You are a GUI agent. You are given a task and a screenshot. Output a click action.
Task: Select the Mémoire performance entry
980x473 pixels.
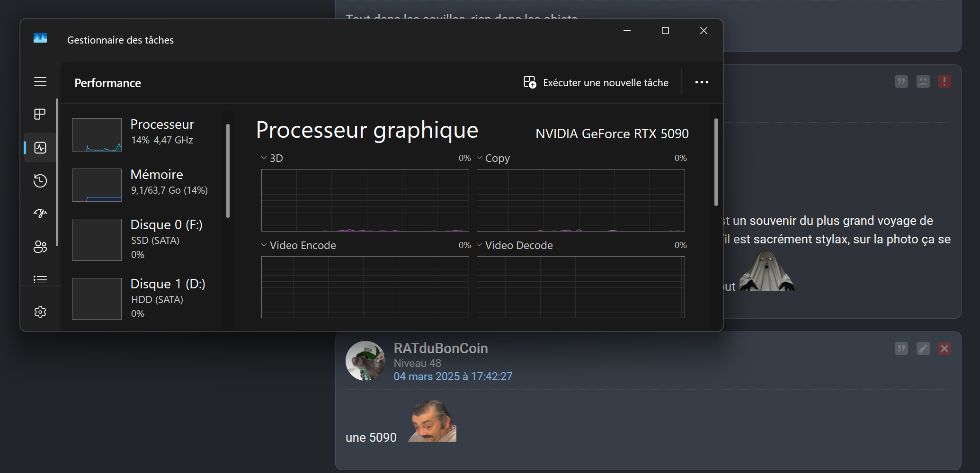[x=144, y=185]
